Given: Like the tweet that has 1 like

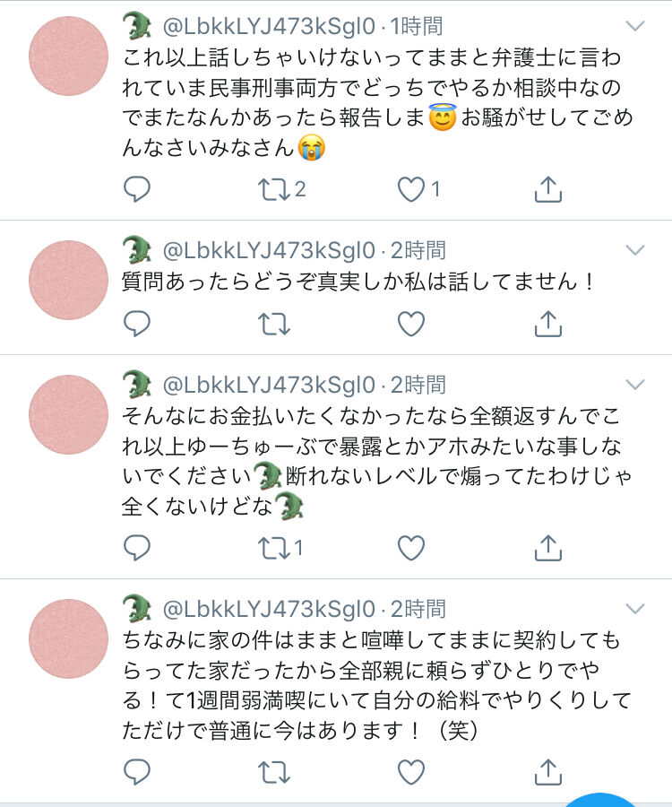Looking at the screenshot, I should point(411,189).
